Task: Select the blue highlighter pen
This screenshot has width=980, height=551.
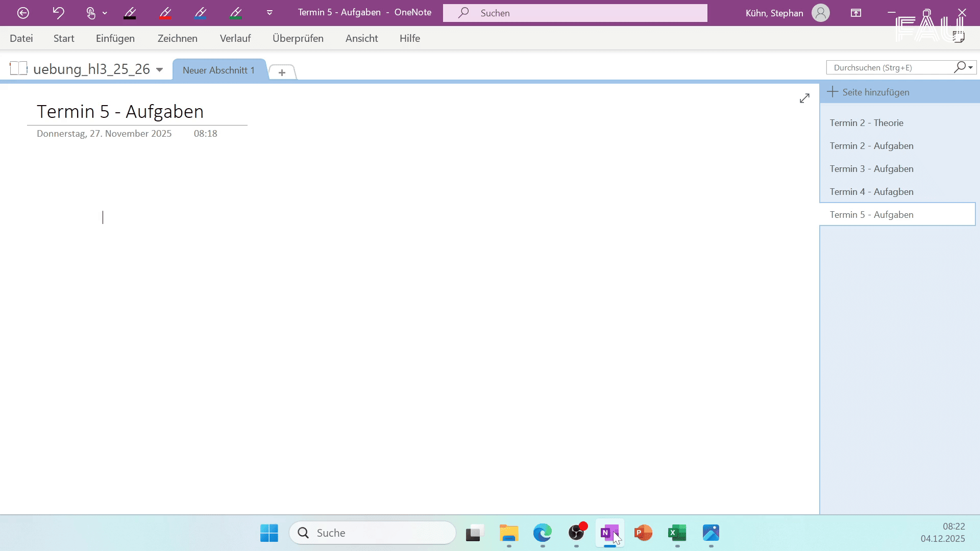Action: pos(200,13)
